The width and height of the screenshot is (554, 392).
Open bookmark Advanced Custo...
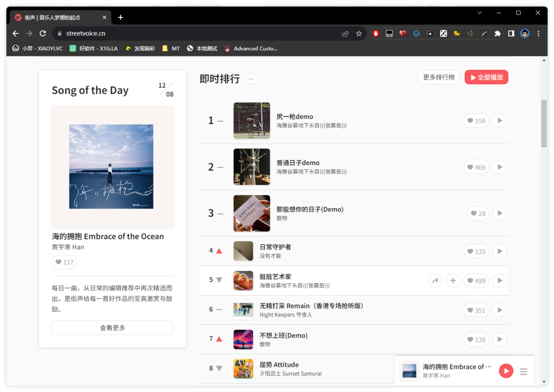[251, 48]
